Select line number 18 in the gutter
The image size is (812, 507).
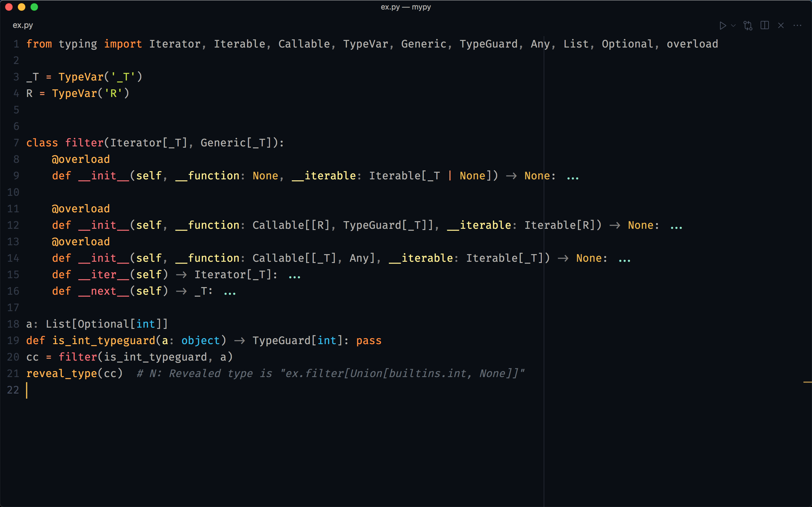pos(13,324)
